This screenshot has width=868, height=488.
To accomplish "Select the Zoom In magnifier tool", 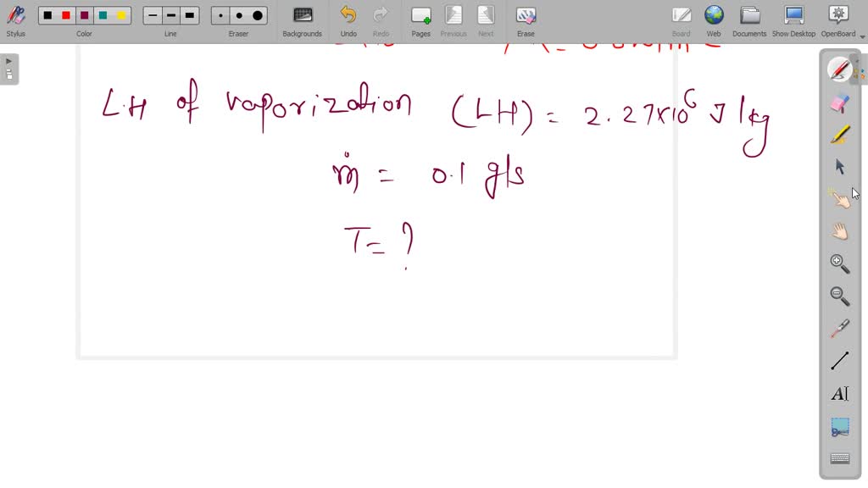I will [838, 263].
